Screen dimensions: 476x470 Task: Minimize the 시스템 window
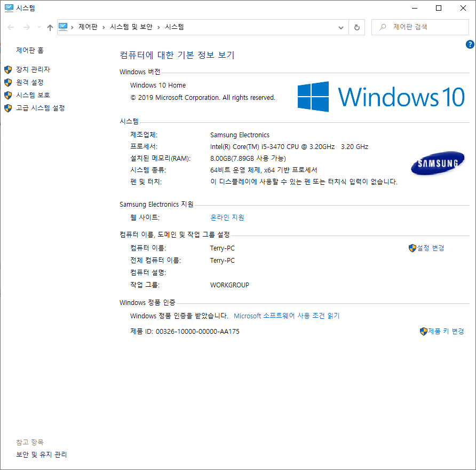(415, 8)
